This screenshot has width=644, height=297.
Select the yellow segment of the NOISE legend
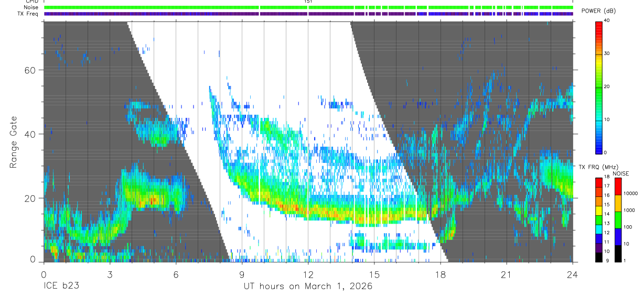pos(617,203)
